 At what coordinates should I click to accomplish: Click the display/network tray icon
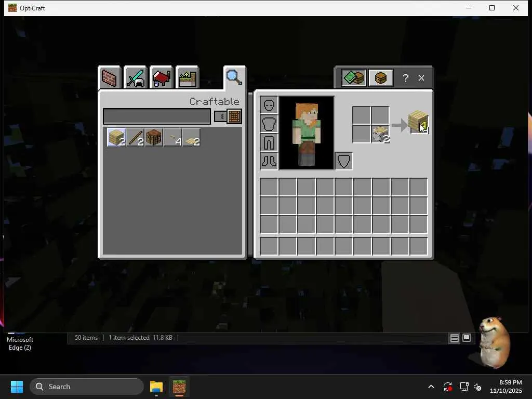464,387
